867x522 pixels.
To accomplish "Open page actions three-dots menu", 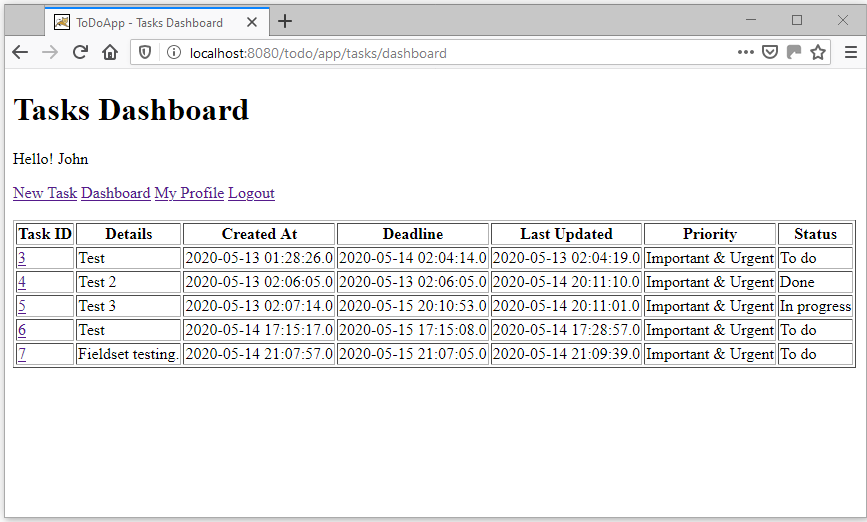I will coord(745,53).
